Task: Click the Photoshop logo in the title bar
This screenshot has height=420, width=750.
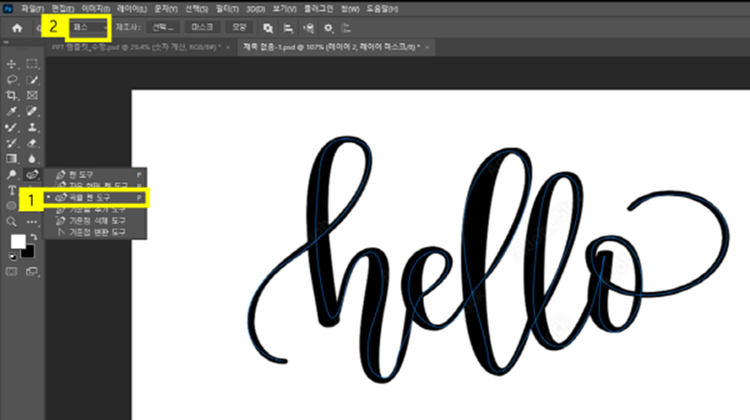Action: 8,9
